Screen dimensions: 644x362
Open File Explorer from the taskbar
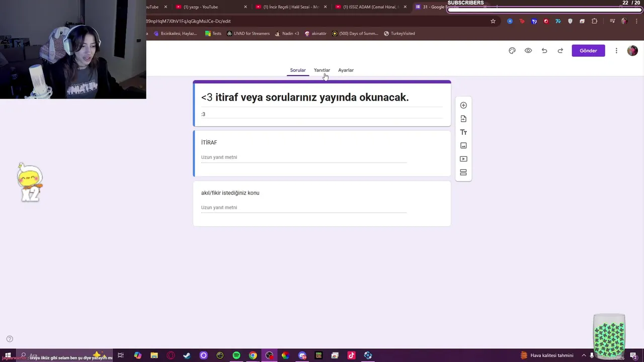[x=154, y=355]
